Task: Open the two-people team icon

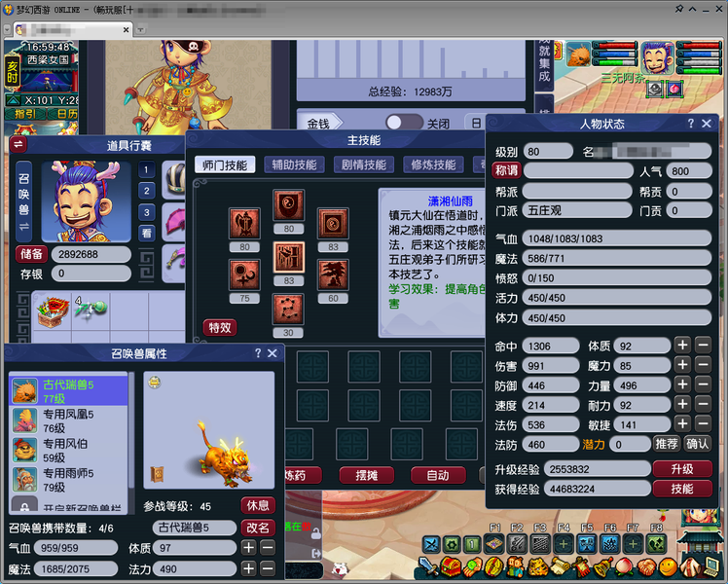Action: 516,566
